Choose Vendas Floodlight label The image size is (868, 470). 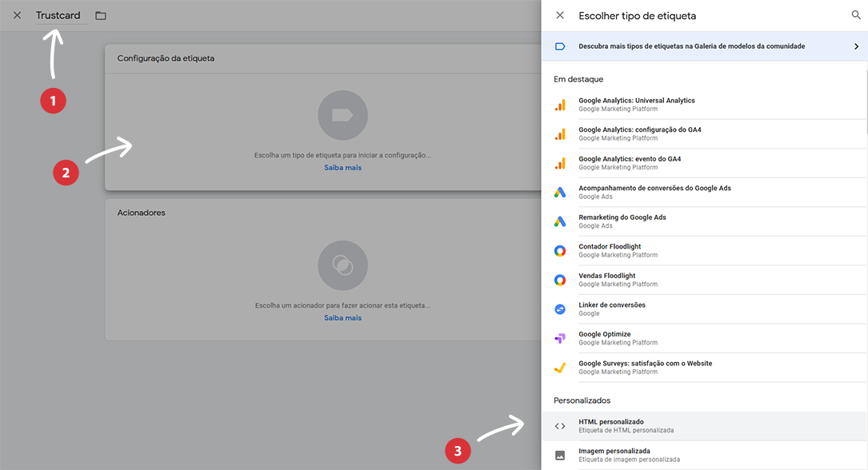coord(606,276)
